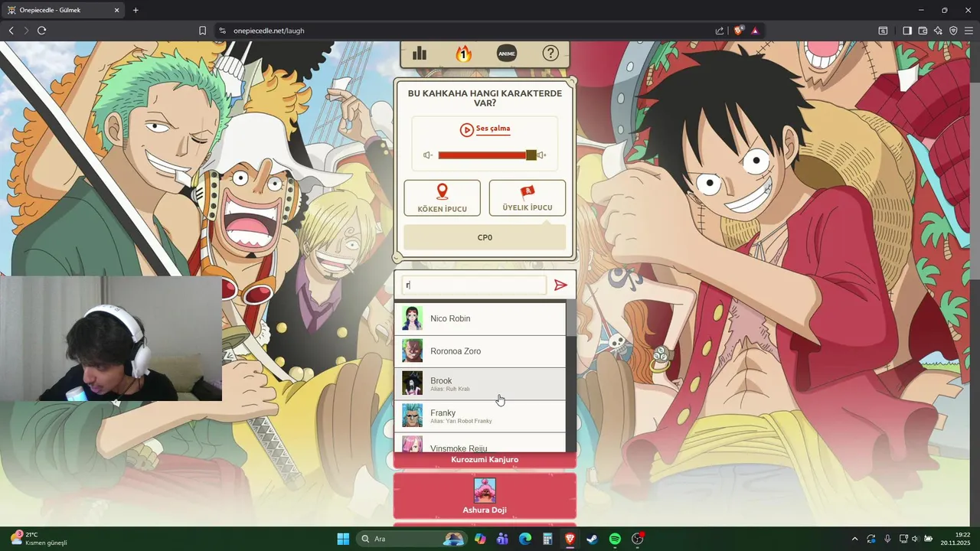
Task: Select the Onepiecedle - Gülmek browser tab
Action: point(64,10)
